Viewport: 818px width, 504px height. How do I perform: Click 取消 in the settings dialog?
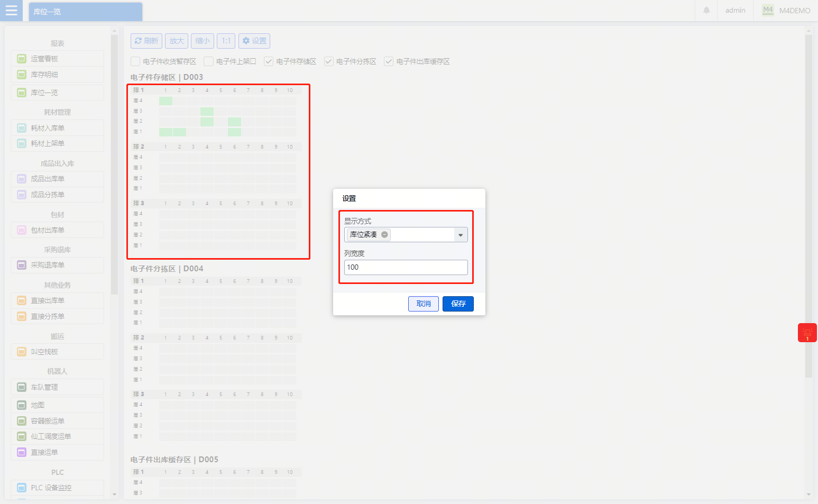424,304
